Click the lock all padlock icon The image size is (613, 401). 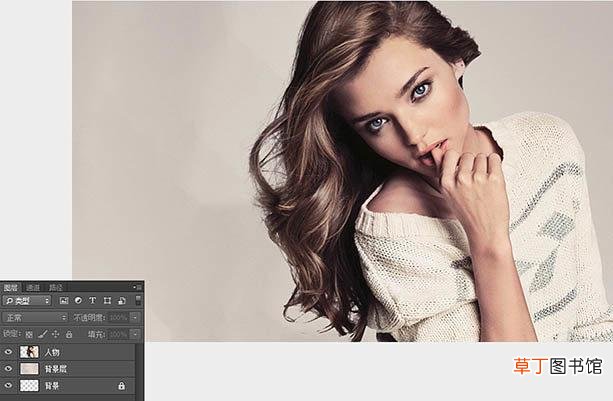[x=69, y=334]
